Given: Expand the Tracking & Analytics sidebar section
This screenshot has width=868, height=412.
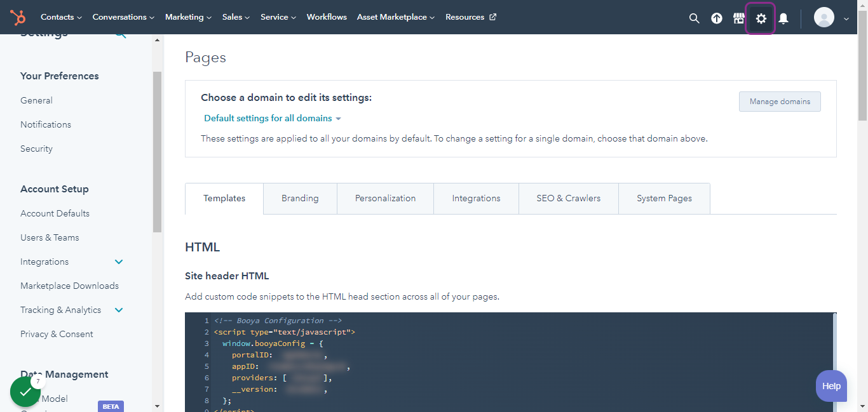Looking at the screenshot, I should (119, 310).
